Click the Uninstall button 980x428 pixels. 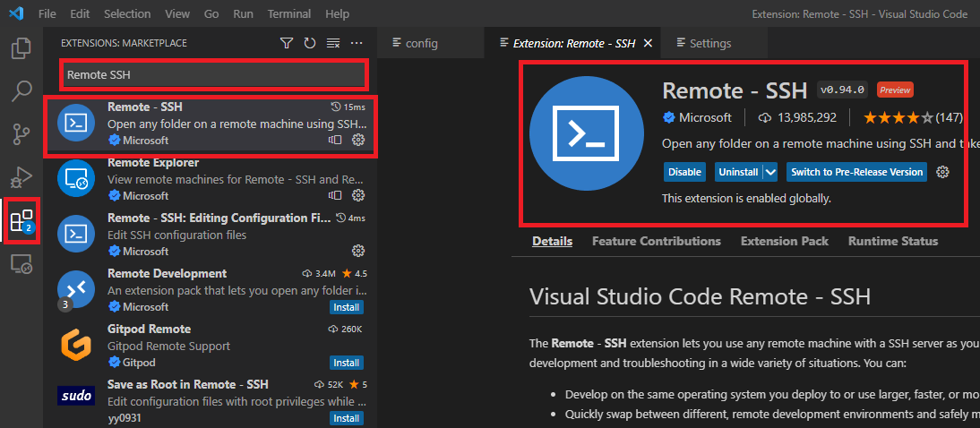[739, 172]
